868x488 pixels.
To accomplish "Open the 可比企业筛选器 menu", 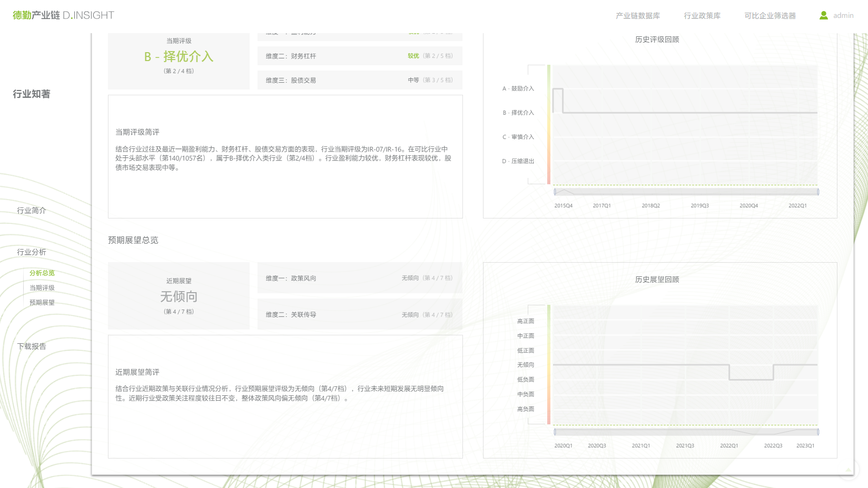I will point(770,16).
